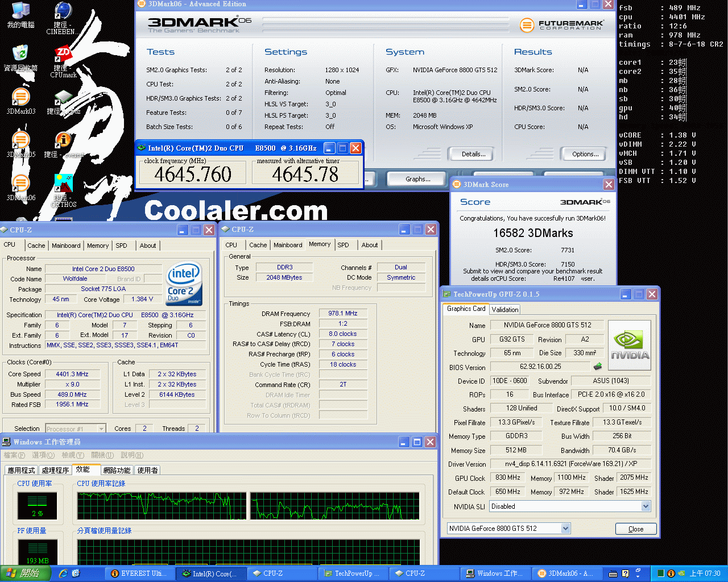Image resolution: width=728 pixels, height=582 pixels.
Task: Click the GPU-Z BIOS save chip icon
Action: point(598,367)
